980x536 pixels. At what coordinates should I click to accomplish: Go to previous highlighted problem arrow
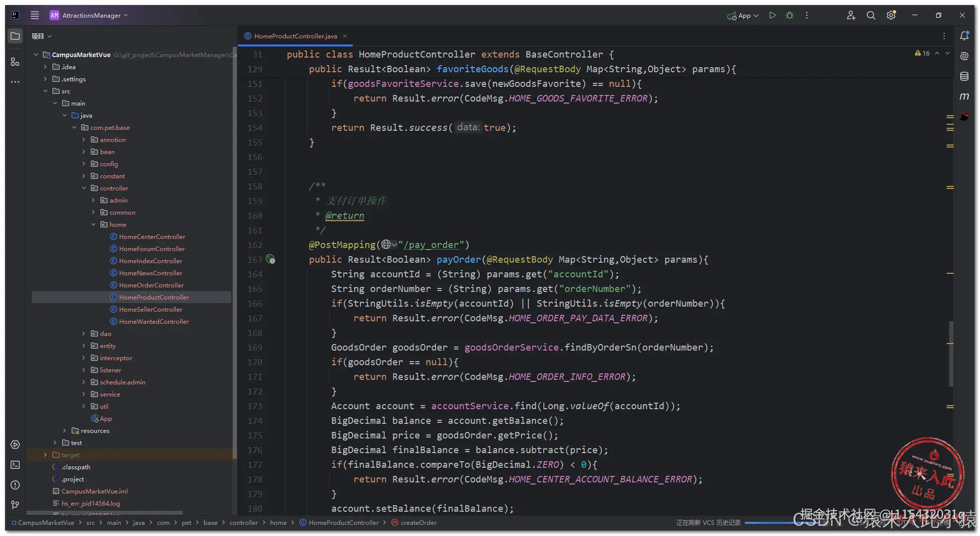click(937, 53)
